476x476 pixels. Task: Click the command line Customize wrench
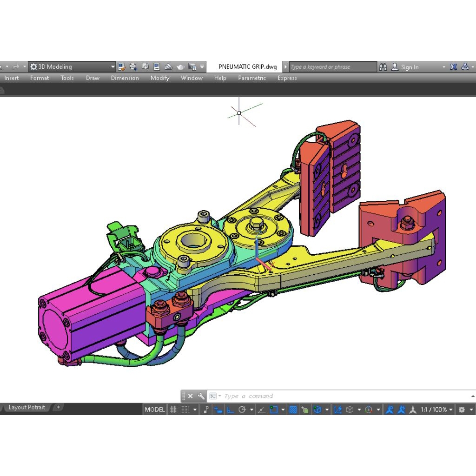pos(201,396)
